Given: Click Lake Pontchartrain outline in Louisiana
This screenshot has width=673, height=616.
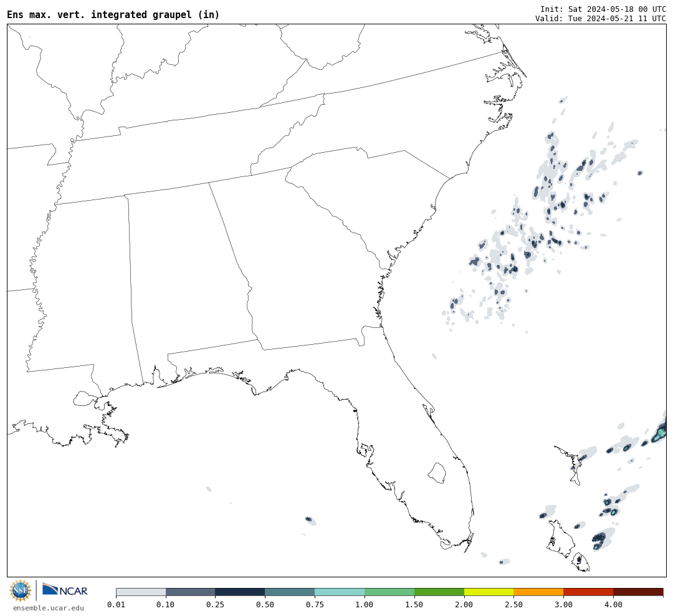Looking at the screenshot, I should click(x=85, y=398).
